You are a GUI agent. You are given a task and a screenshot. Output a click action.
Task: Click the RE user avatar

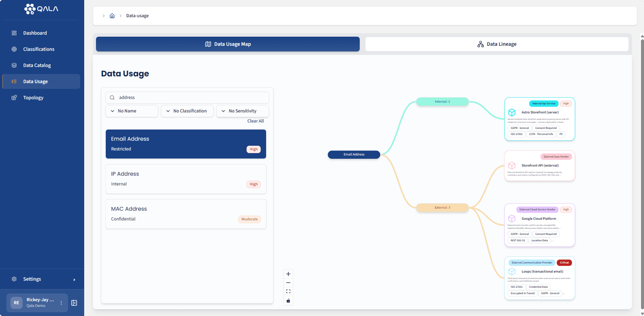click(17, 303)
